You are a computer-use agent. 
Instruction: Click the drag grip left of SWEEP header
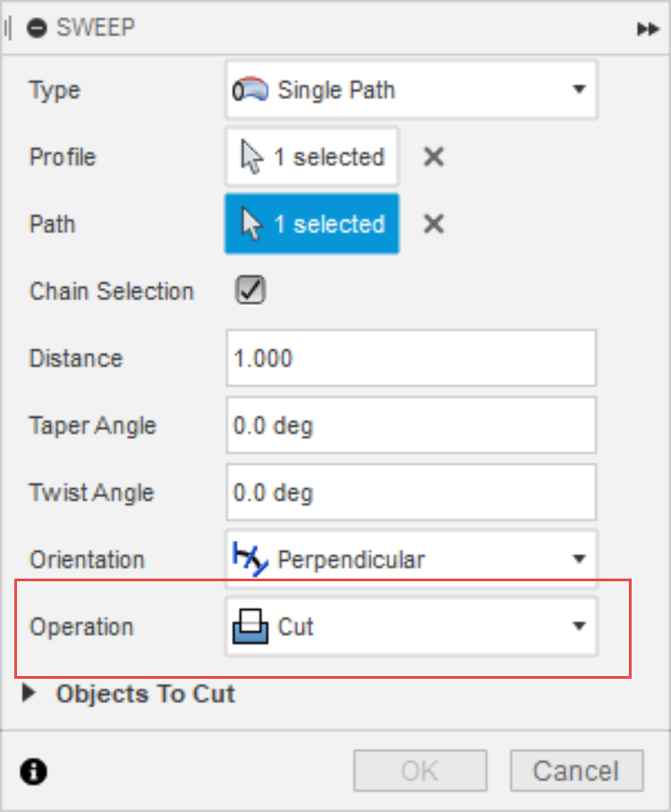coord(8,28)
